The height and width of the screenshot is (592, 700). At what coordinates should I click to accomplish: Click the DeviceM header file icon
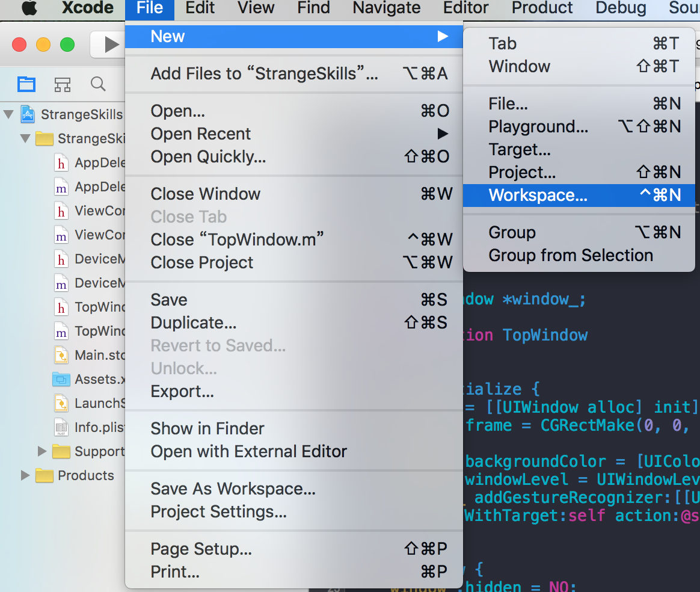(61, 259)
